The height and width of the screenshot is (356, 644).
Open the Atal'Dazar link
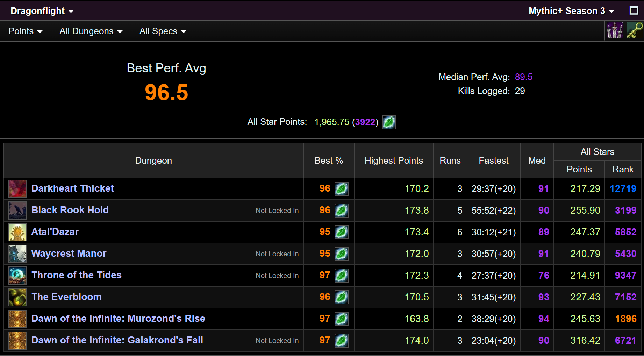point(55,232)
